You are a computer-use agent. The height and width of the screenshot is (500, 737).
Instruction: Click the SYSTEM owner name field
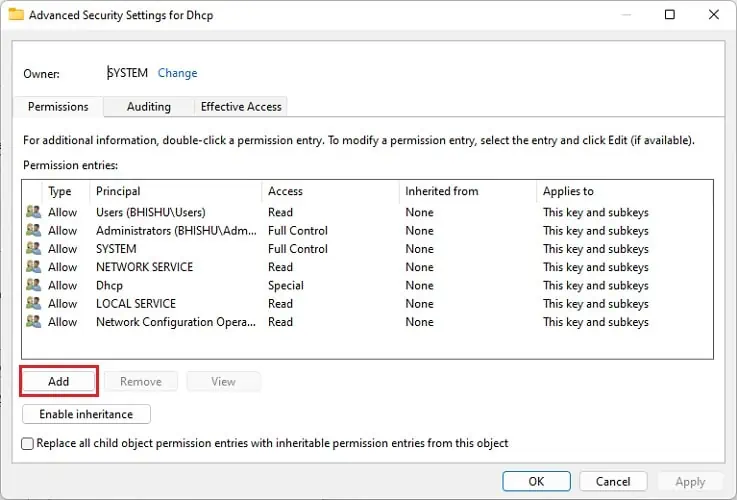click(x=127, y=73)
